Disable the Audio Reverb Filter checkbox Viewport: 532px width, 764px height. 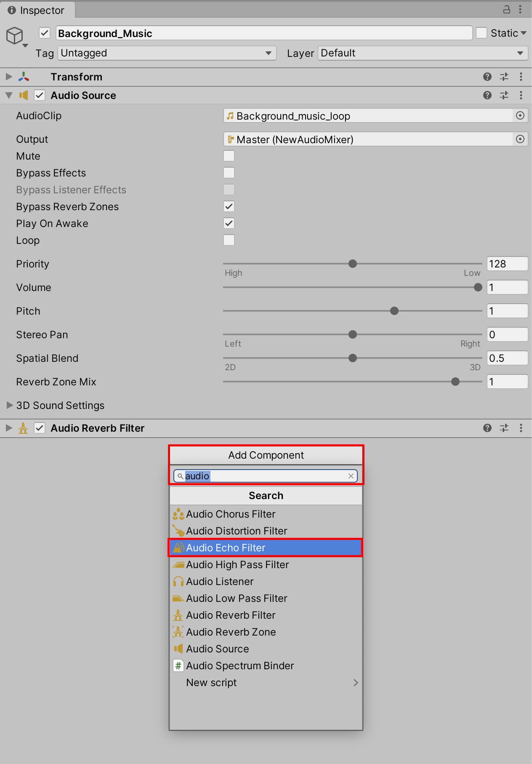point(40,428)
